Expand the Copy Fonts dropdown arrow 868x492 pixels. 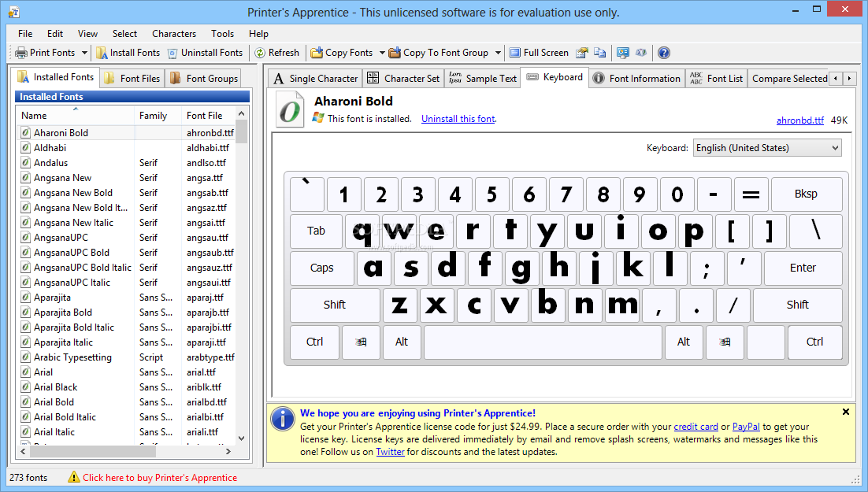[x=382, y=53]
